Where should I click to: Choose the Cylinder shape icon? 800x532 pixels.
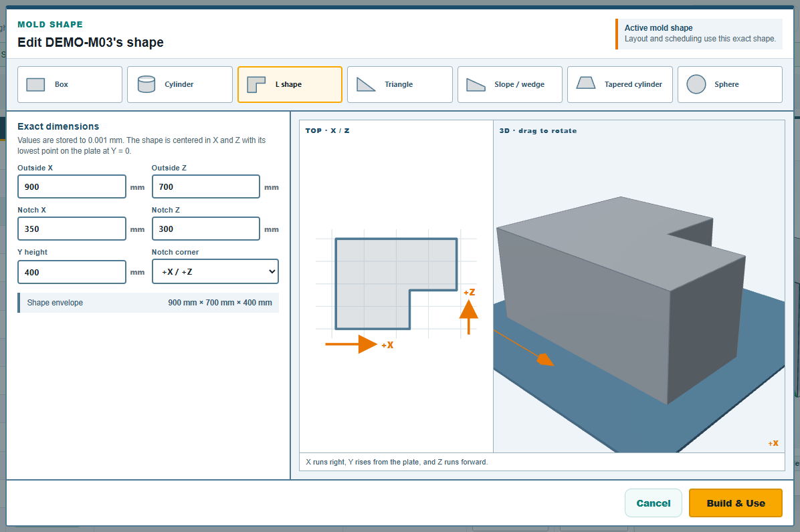(146, 85)
